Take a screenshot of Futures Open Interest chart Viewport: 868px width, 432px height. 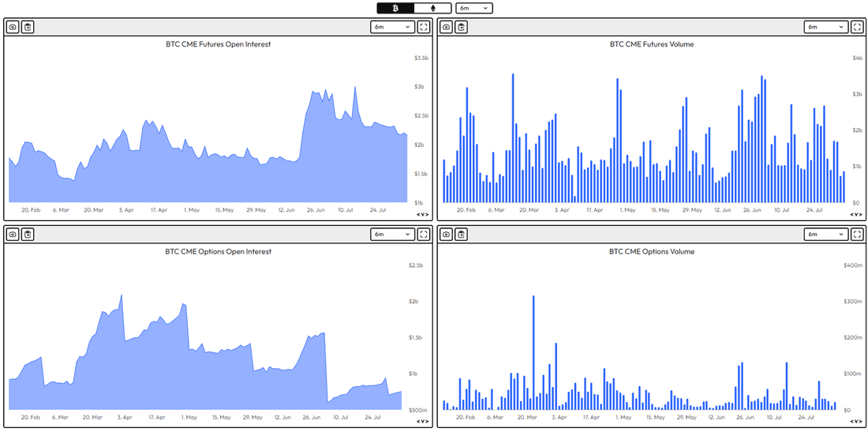[x=13, y=27]
